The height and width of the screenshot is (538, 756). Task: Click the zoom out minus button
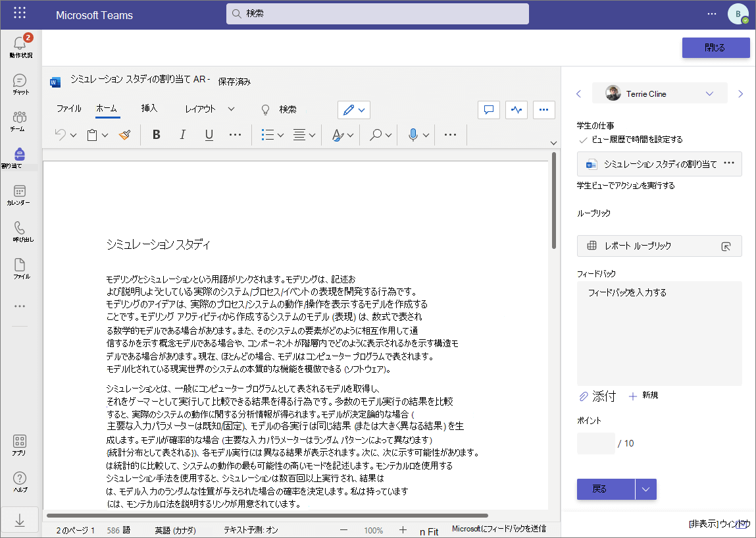[343, 530]
